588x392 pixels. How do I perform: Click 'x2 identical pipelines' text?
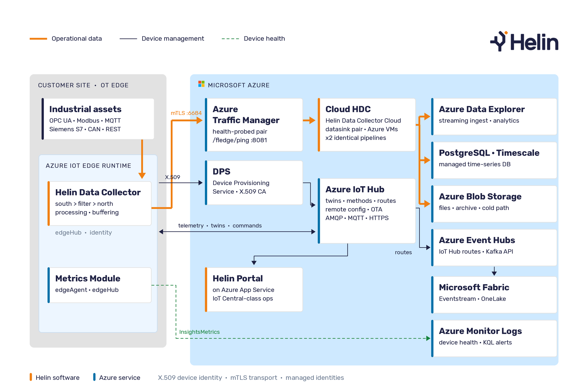356,138
